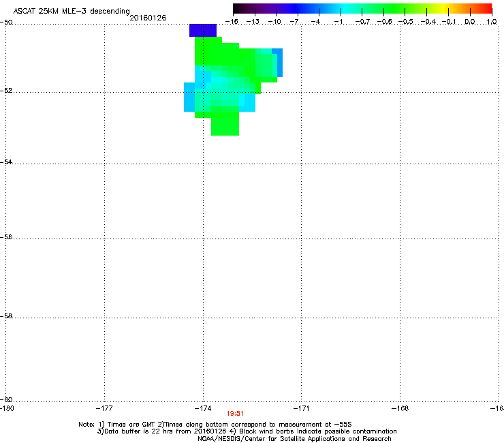This screenshot has height=443, width=504.
Task: Click the longitude label "-168"
Action: click(x=400, y=408)
